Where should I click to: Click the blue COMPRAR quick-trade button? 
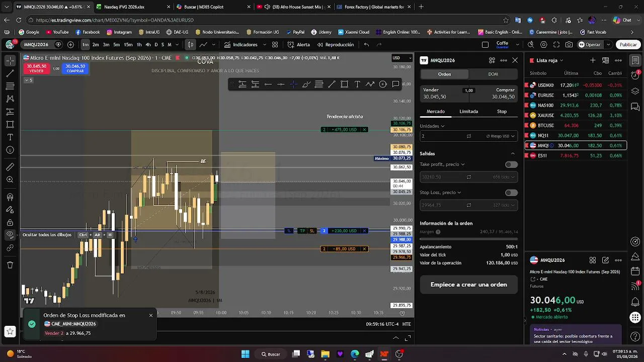click(x=75, y=68)
